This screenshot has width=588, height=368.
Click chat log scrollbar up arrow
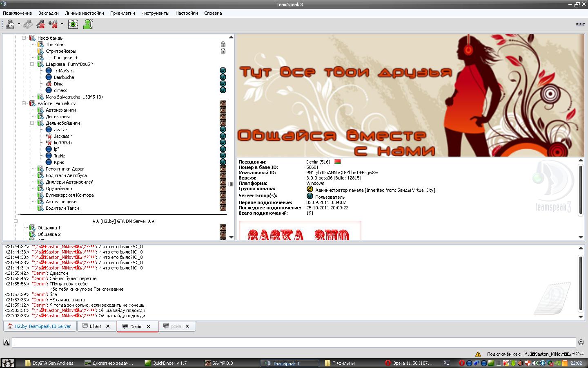click(581, 247)
